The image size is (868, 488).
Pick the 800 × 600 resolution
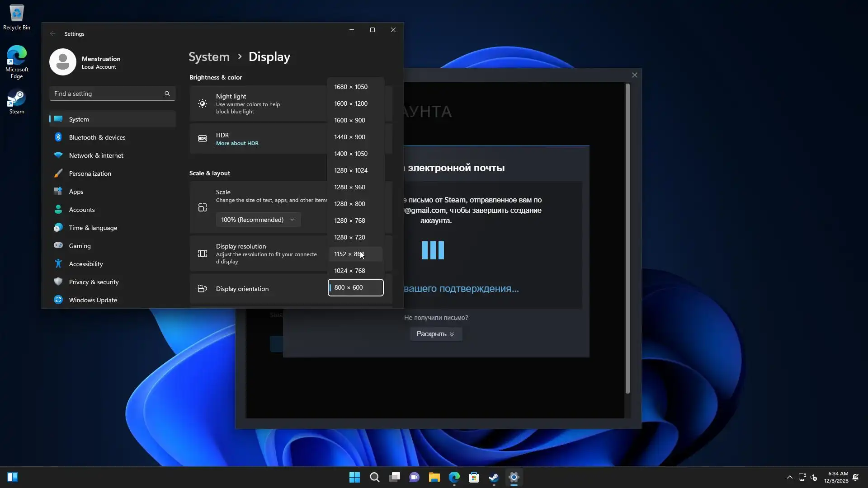coord(355,287)
